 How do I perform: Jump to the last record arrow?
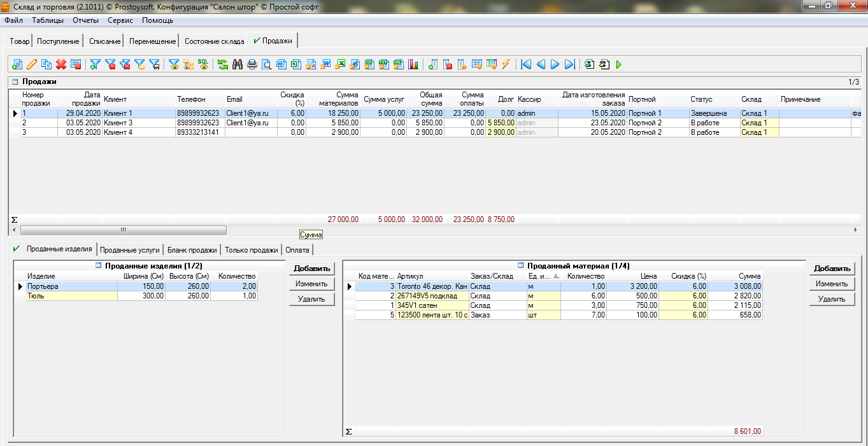[570, 64]
